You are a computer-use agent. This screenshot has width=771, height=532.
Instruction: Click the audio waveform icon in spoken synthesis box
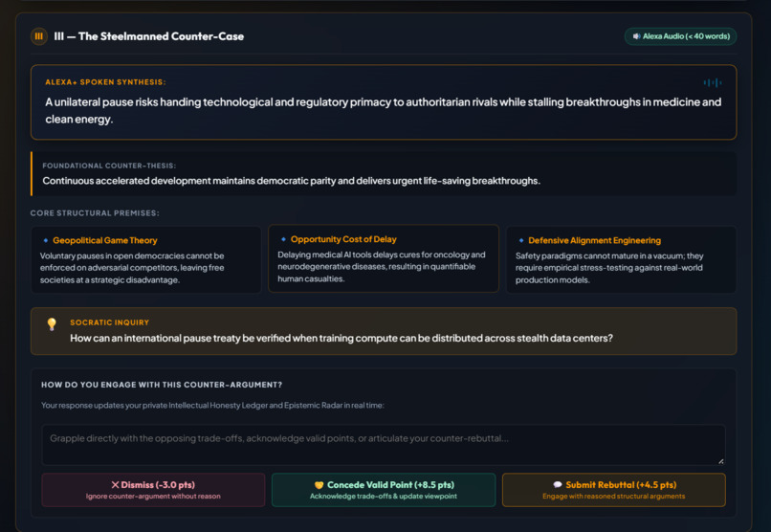pyautogui.click(x=713, y=82)
